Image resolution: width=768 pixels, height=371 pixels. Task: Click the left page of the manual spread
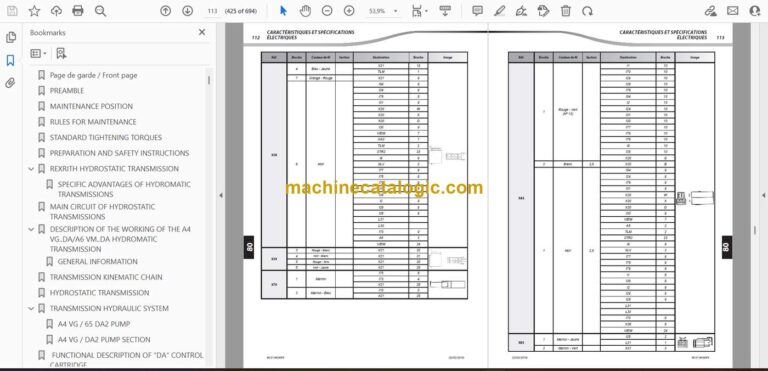click(x=364, y=195)
